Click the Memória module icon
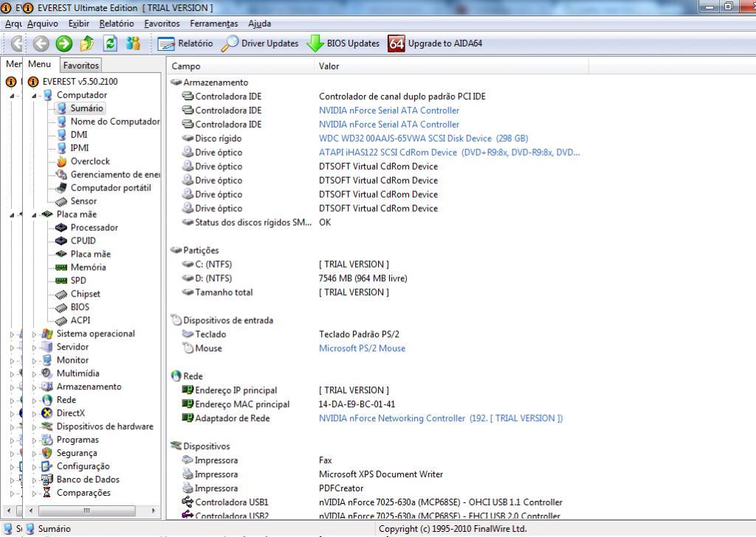Viewport: 756px width, 537px height. (61, 267)
